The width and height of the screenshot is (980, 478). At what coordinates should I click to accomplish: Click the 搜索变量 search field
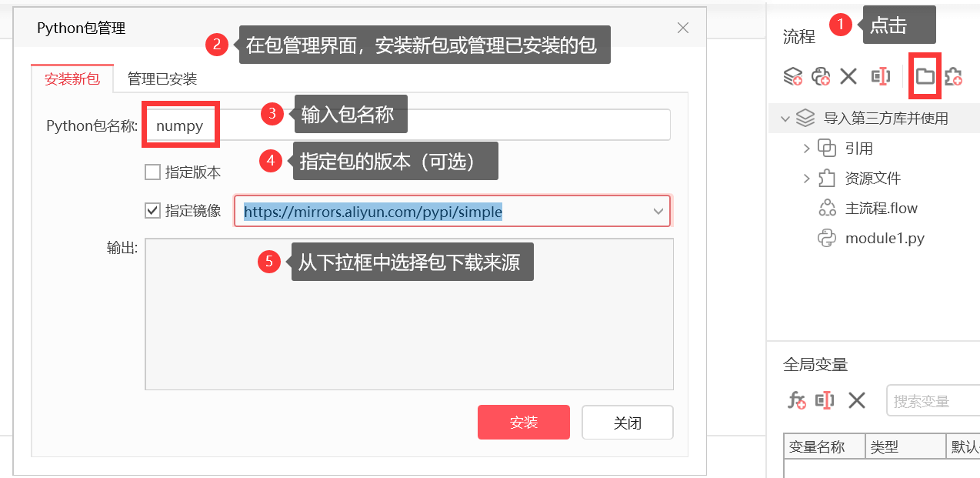(x=933, y=400)
